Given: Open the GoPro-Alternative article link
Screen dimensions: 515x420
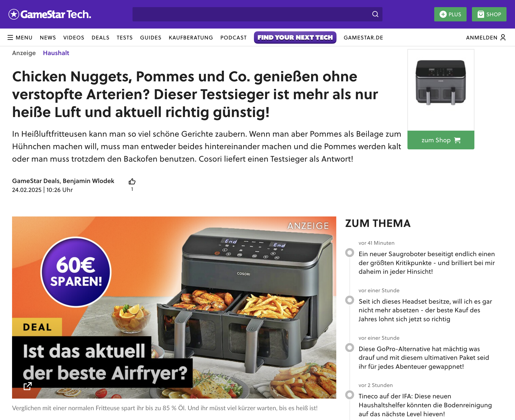Looking at the screenshot, I should pos(424,358).
